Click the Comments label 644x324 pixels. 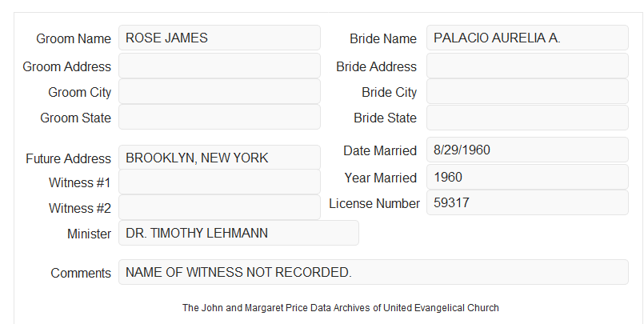click(x=81, y=273)
